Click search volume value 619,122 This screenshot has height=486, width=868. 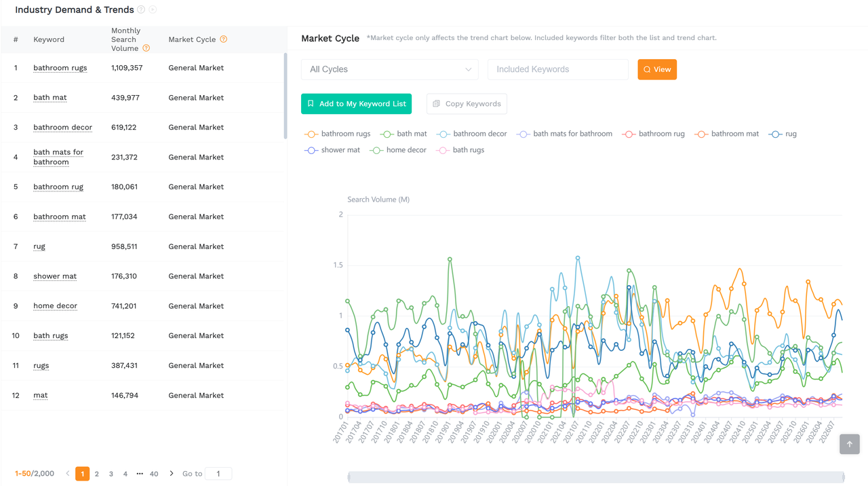click(124, 128)
